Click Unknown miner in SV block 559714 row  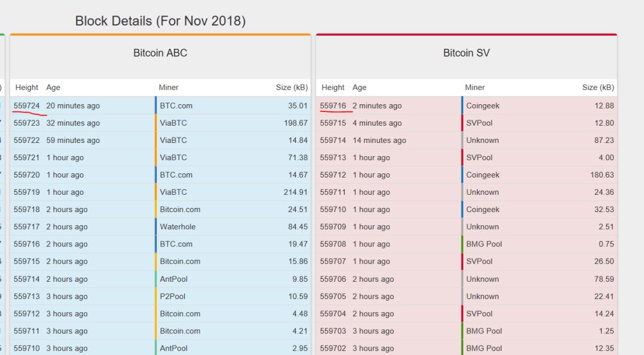coord(482,140)
